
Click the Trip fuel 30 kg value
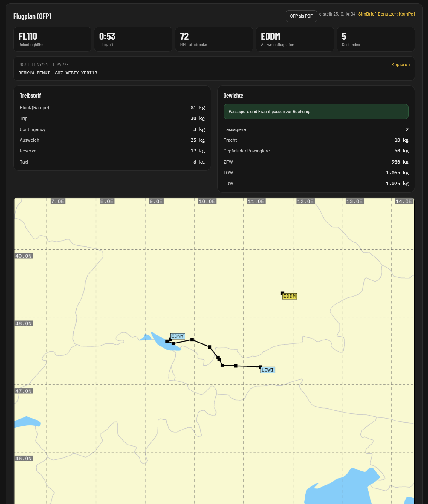[198, 118]
